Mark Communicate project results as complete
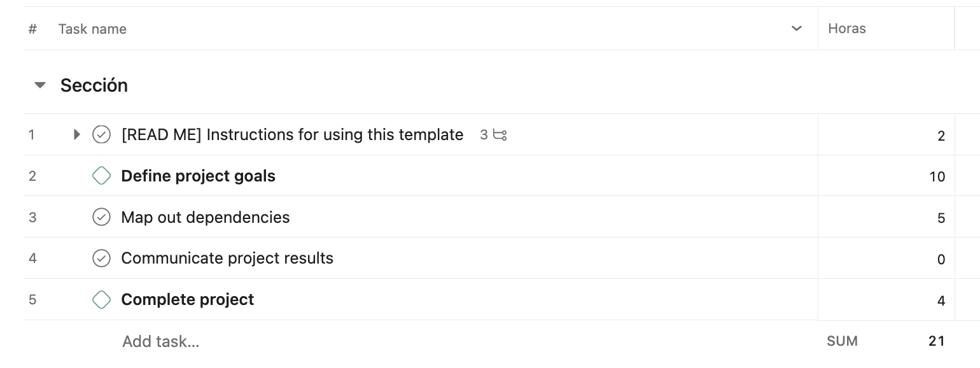Screen dimensions: 980x368 (101, 258)
